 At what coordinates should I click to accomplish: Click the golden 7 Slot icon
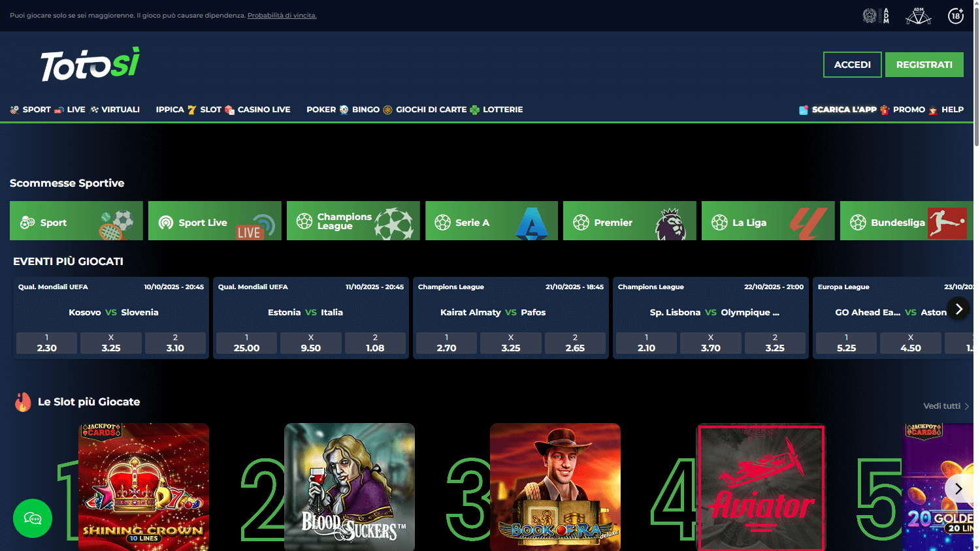193,109
